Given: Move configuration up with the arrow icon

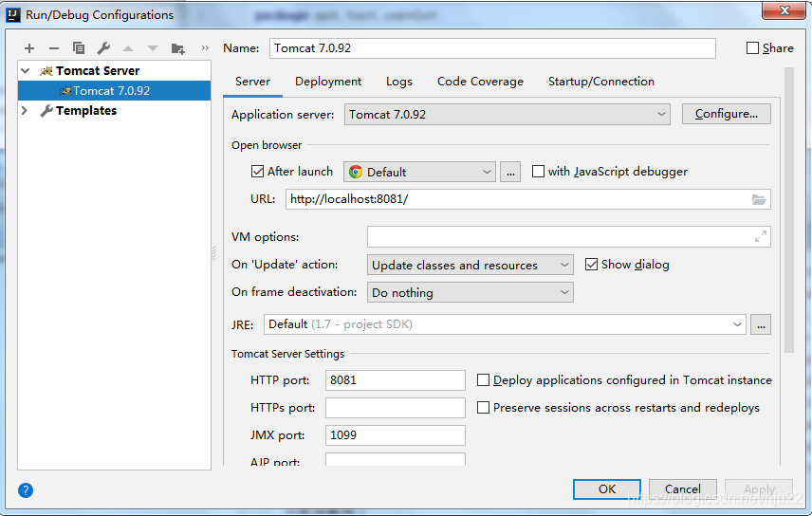Looking at the screenshot, I should pos(128,48).
